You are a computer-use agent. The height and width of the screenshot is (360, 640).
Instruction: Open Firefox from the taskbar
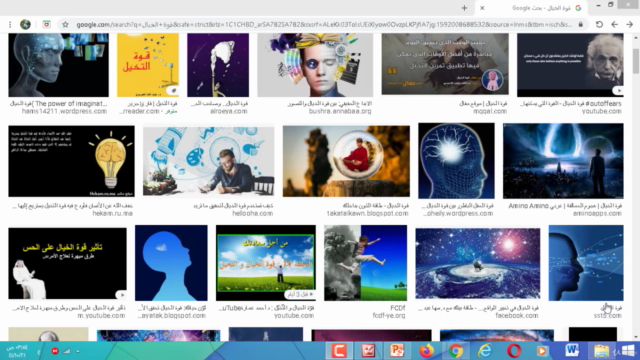(427, 350)
